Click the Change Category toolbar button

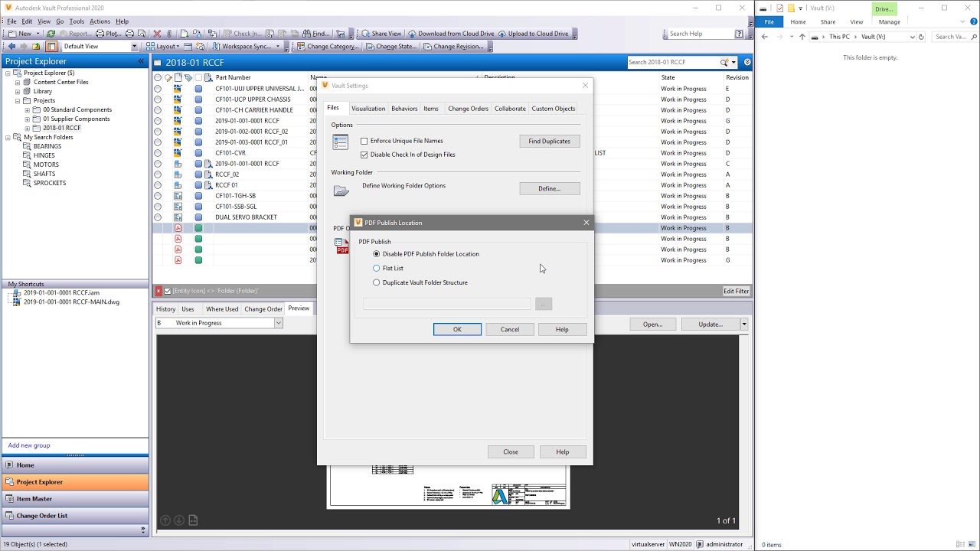[x=328, y=47]
